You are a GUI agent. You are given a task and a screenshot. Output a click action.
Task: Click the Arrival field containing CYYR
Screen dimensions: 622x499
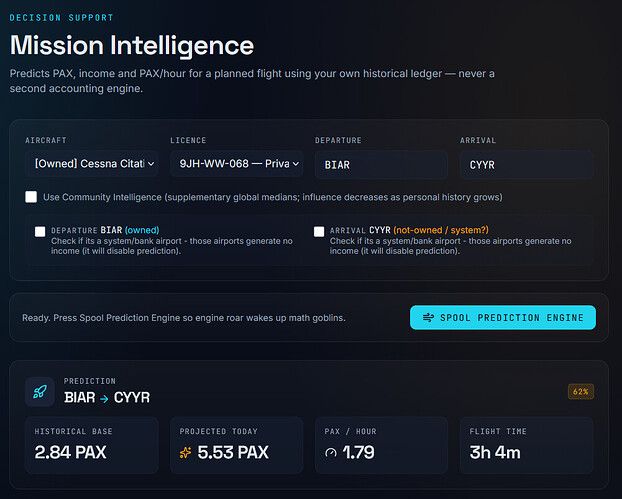point(526,165)
